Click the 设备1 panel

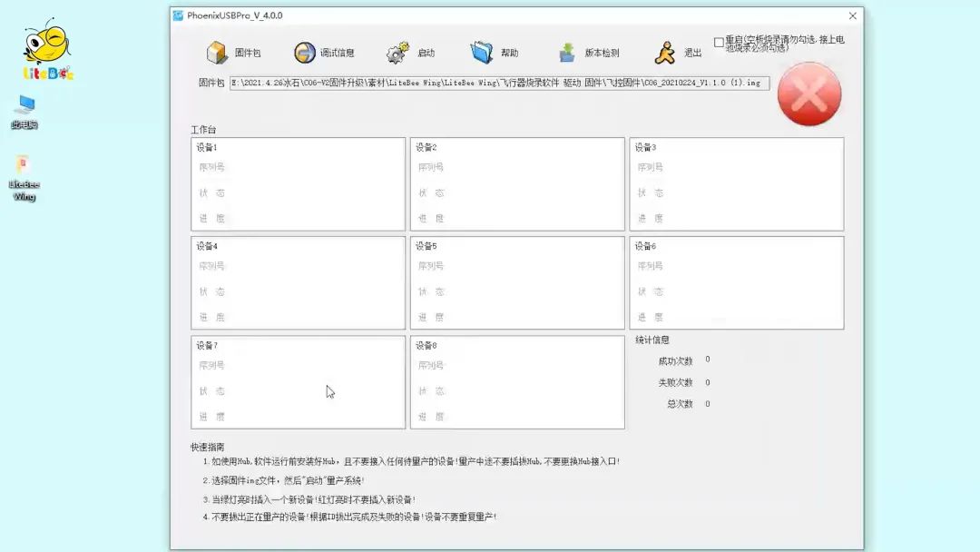(299, 183)
